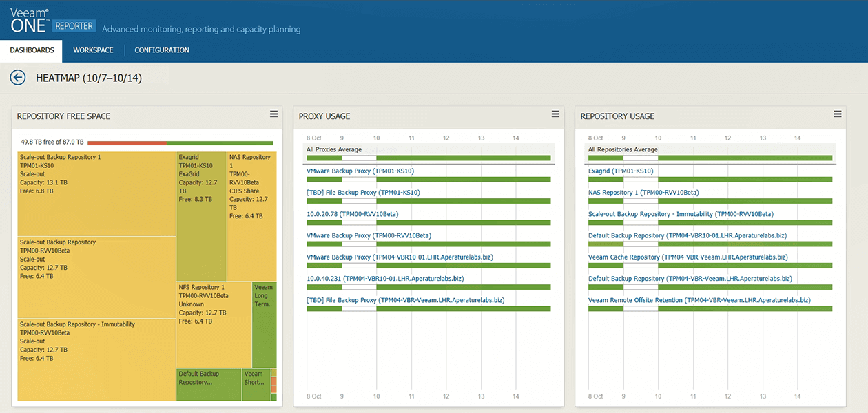Open Scale-out Backup Repository - Immutability usage link
Viewport: 868px width, 413px height.
[681, 214]
